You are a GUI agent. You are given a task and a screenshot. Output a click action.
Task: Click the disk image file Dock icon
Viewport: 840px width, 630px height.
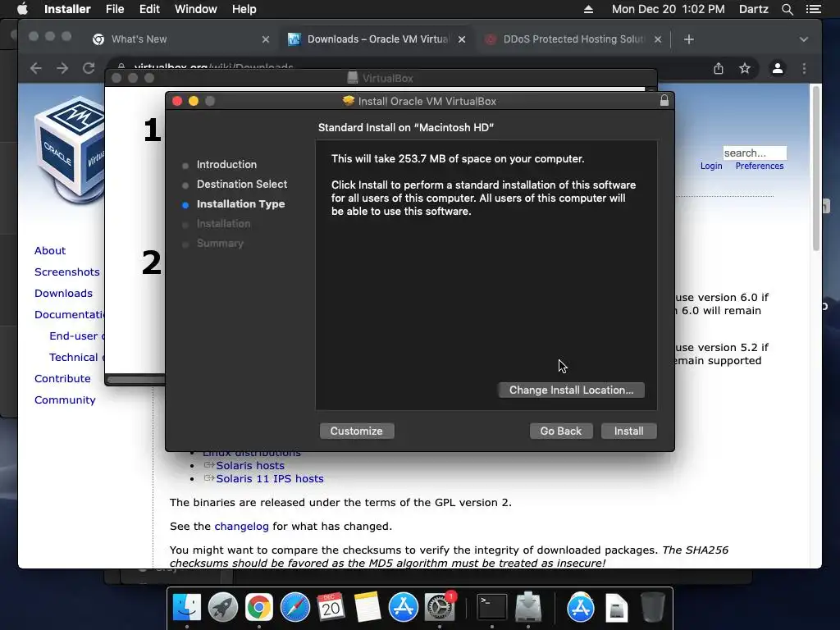point(617,608)
